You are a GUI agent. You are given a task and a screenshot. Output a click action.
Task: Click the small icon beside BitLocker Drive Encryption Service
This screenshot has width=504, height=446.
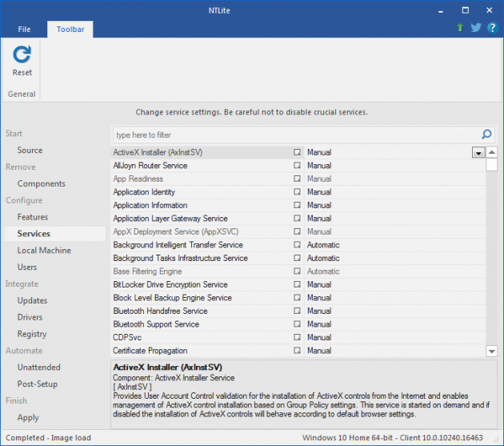297,284
